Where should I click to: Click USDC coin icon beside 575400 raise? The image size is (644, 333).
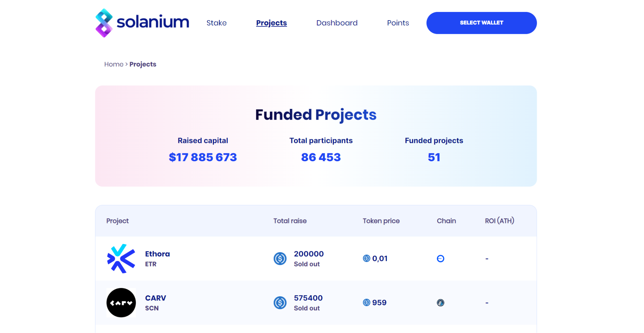click(280, 302)
